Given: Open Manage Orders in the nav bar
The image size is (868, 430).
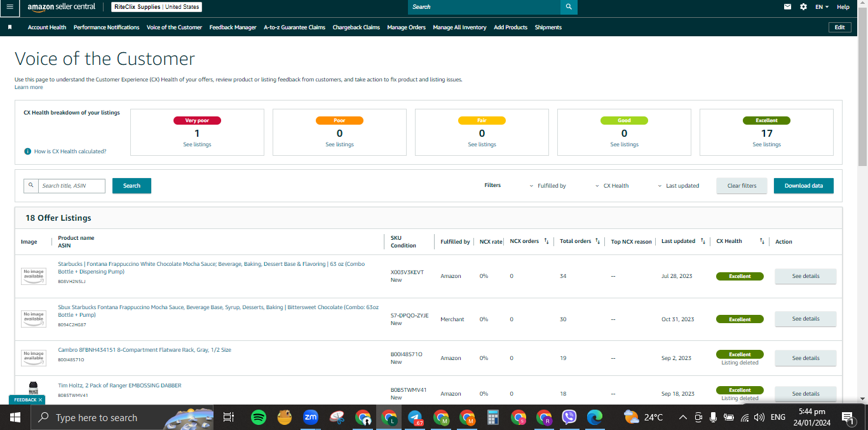Looking at the screenshot, I should point(406,27).
